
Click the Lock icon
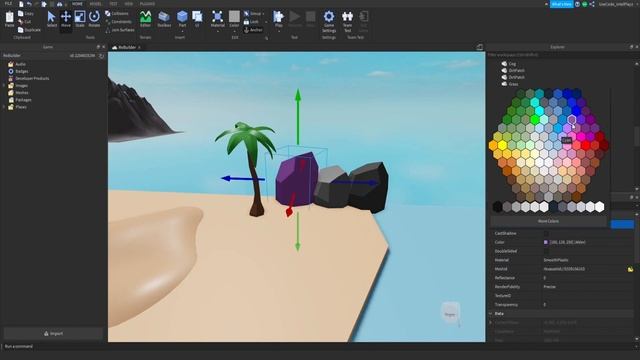click(247, 22)
